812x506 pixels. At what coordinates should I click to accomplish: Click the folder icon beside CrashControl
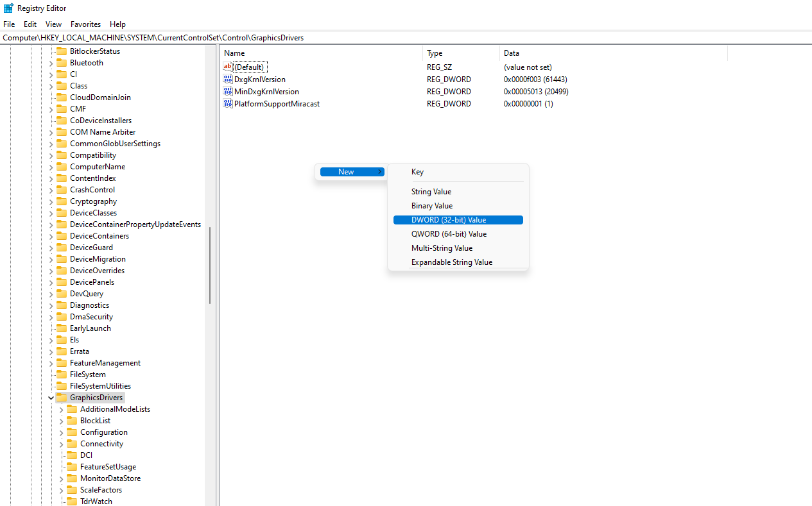pyautogui.click(x=62, y=190)
